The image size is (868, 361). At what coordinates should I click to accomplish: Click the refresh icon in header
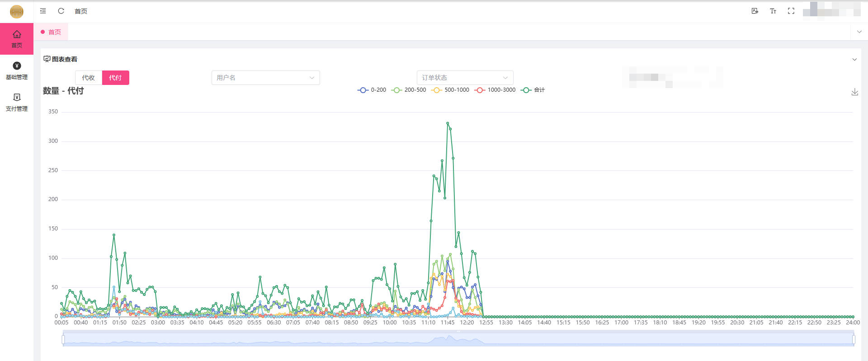[x=61, y=11]
